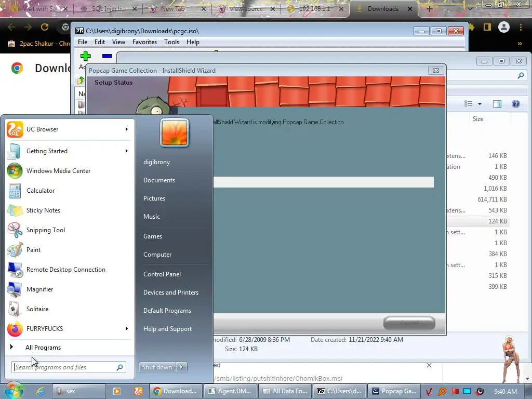The height and width of the screenshot is (399, 532).
Task: Switch to Agent.DM... taskbar button
Action: [x=230, y=391]
